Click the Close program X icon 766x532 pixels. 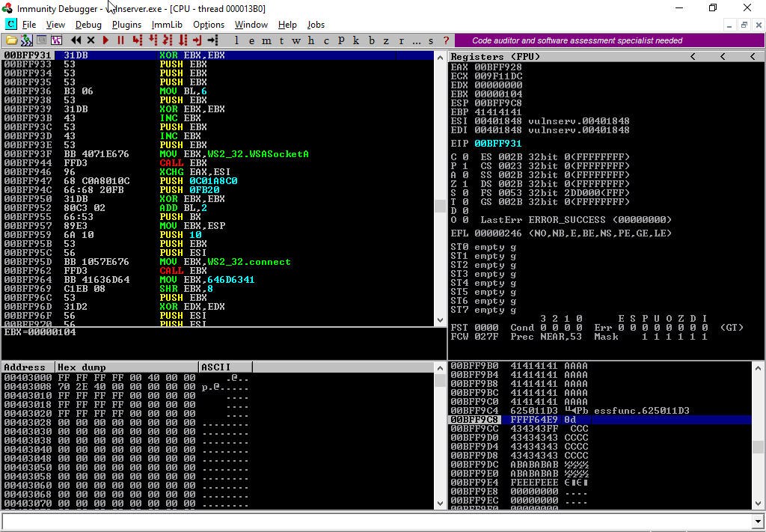(91, 40)
